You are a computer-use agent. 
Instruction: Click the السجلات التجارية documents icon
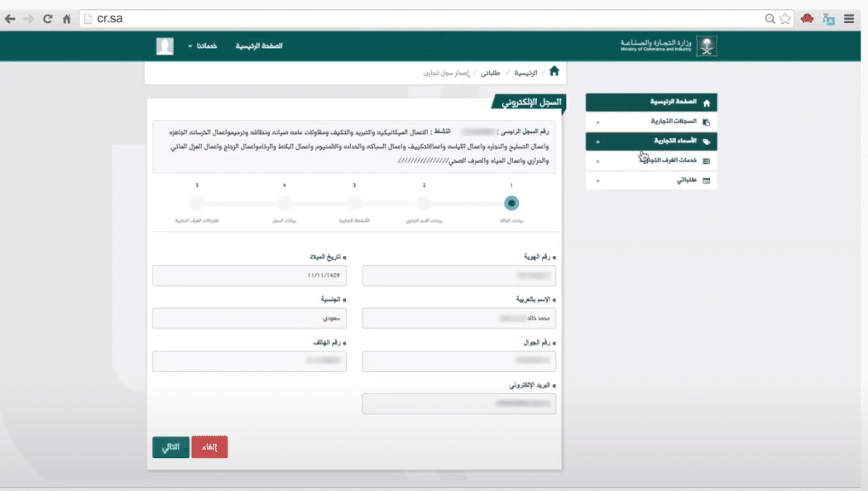click(707, 122)
